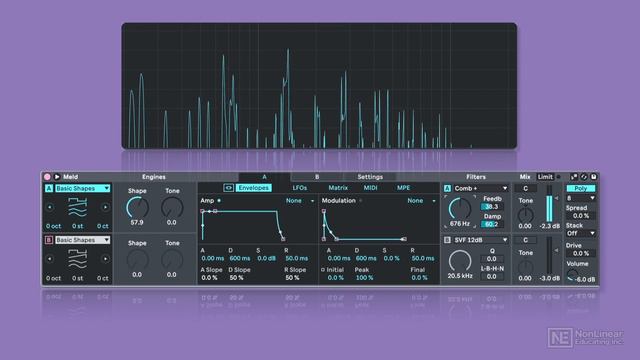The image size is (640, 360).
Task: Click filter B frequency knob 20.5 kHz
Action: [x=460, y=261]
